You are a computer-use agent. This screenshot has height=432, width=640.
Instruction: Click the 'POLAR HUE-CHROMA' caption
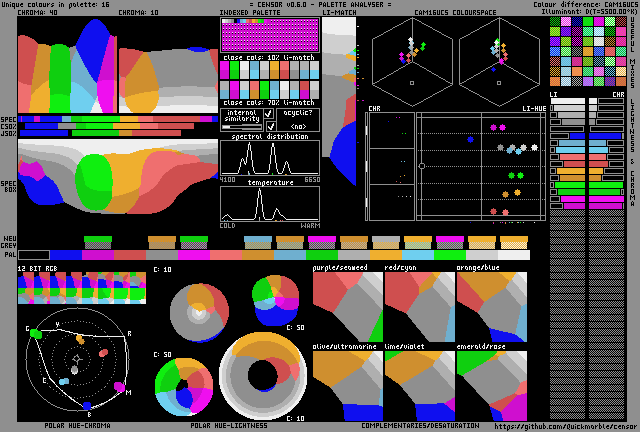coord(77,425)
